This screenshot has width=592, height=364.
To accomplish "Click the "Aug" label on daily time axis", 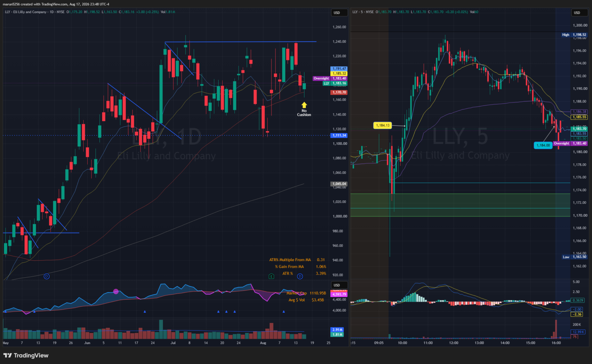I will [263, 343].
